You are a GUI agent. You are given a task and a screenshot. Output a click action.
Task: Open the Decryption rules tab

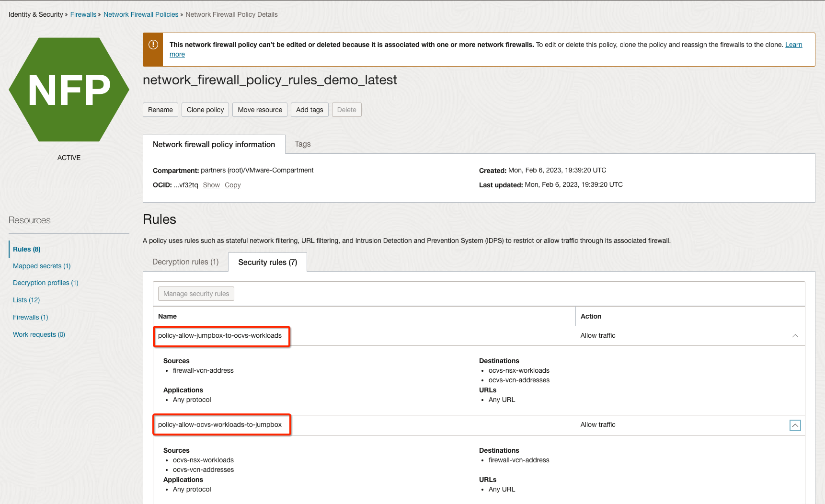click(x=185, y=262)
